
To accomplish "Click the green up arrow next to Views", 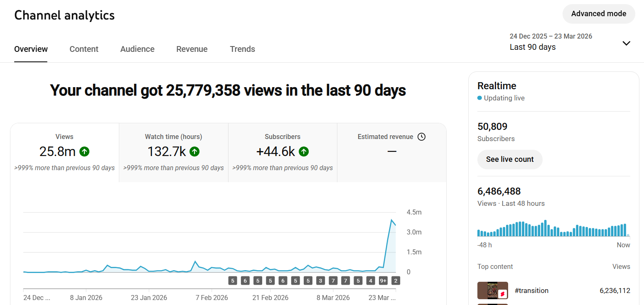I will (84, 152).
